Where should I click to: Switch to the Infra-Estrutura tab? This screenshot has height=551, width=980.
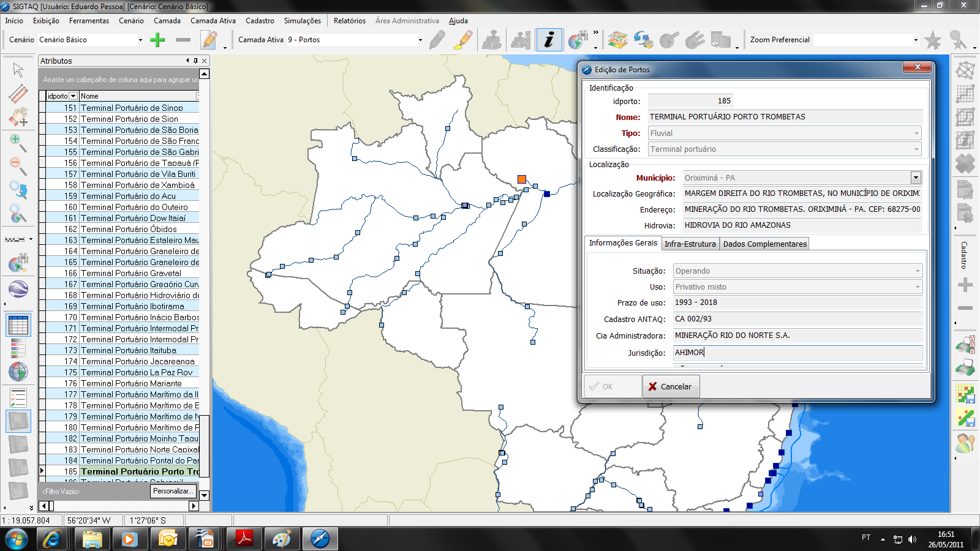[690, 244]
